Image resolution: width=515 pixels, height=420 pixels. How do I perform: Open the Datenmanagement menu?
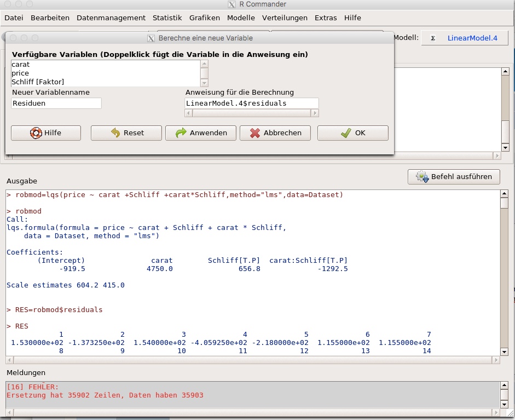tap(111, 18)
